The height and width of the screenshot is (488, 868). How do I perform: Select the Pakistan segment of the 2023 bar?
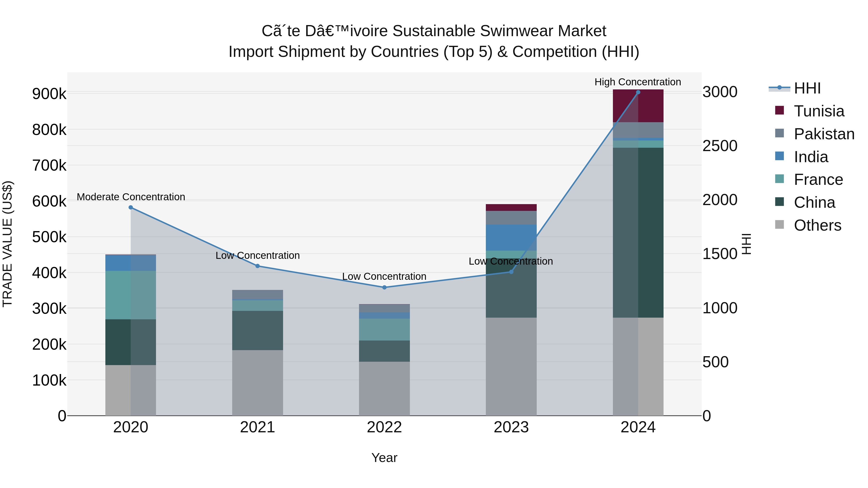click(511, 218)
